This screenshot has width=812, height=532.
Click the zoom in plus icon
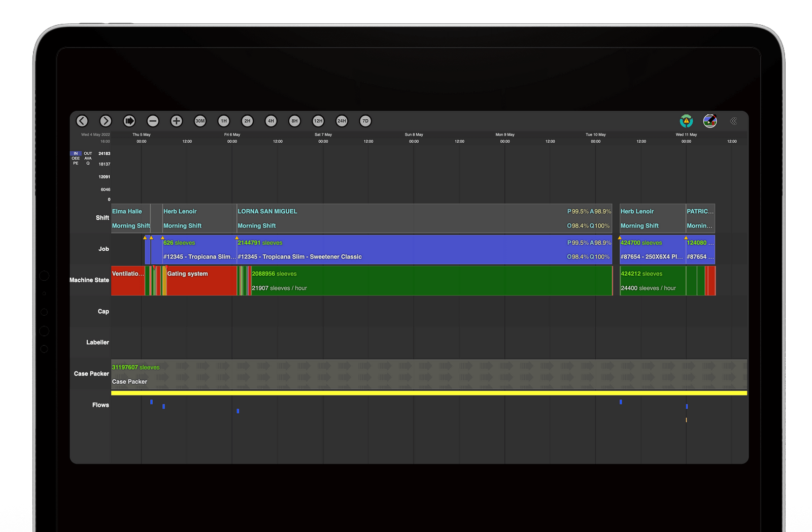(x=176, y=121)
